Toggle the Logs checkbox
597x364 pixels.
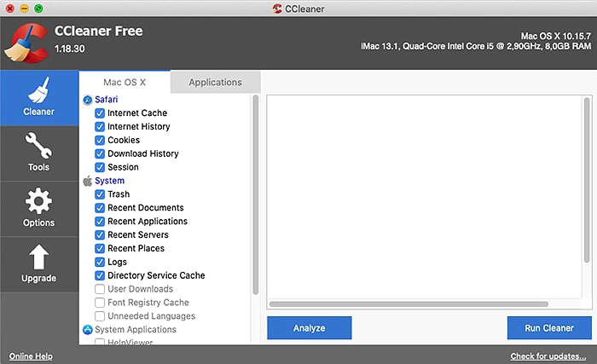[x=100, y=262]
